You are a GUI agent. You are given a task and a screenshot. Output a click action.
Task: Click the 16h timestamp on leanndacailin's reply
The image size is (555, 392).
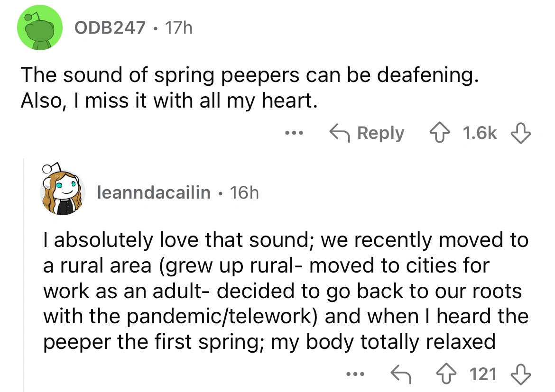tap(244, 192)
